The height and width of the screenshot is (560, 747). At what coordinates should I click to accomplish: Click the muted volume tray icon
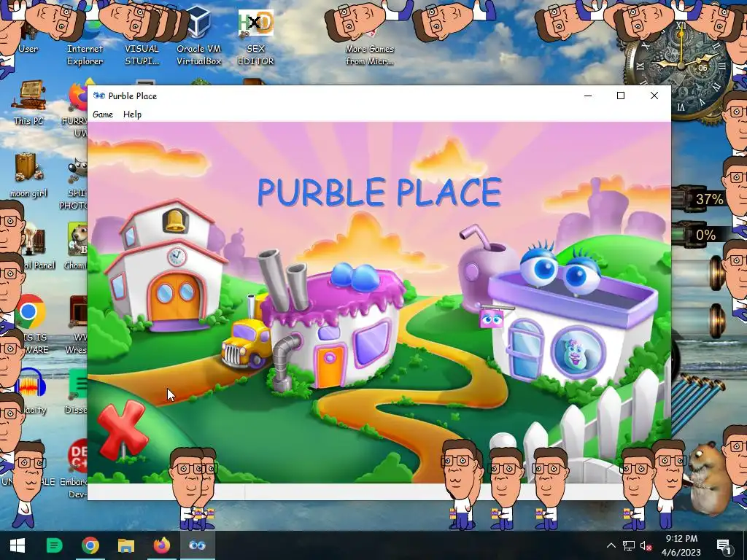(x=646, y=545)
